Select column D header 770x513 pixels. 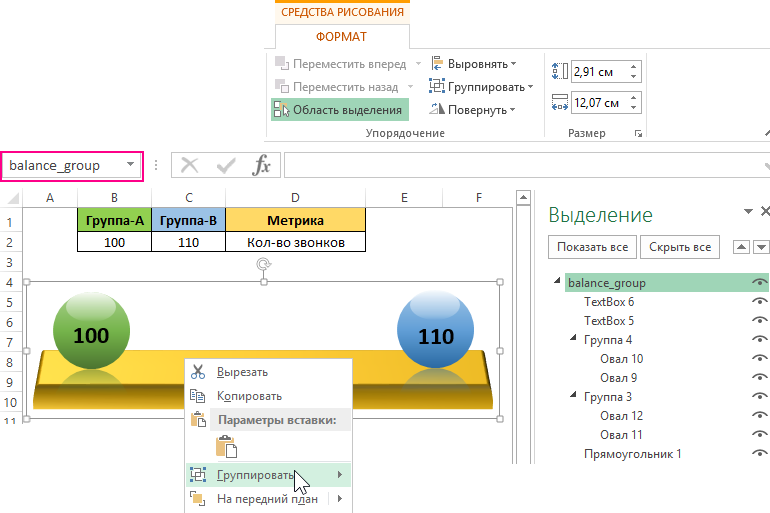[295, 198]
